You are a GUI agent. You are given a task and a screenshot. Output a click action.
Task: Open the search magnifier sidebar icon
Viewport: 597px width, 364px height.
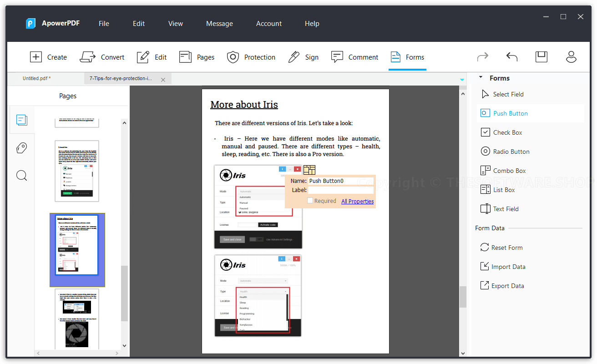(x=21, y=175)
